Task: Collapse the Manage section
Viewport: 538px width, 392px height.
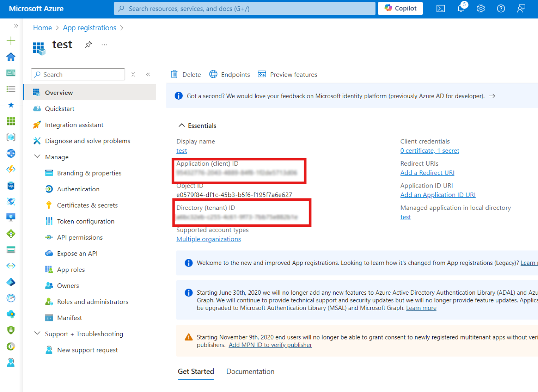Action: coord(37,157)
